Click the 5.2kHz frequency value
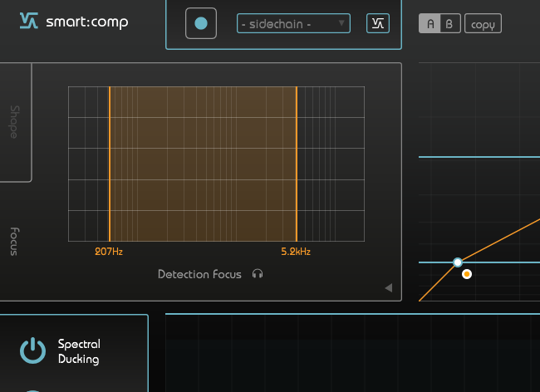540x392 pixels. coord(296,252)
